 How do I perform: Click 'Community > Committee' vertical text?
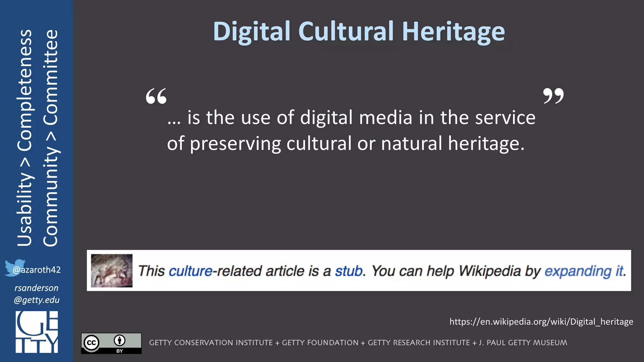[x=51, y=138]
